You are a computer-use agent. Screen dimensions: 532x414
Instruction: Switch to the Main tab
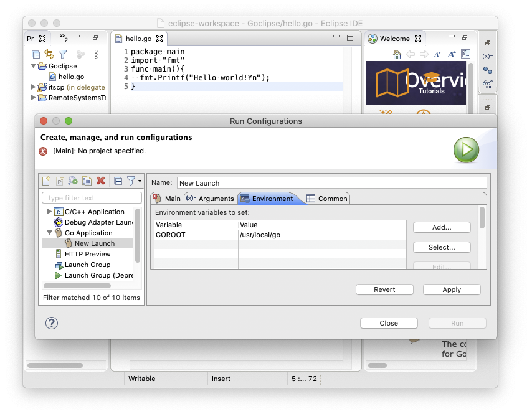[167, 199]
